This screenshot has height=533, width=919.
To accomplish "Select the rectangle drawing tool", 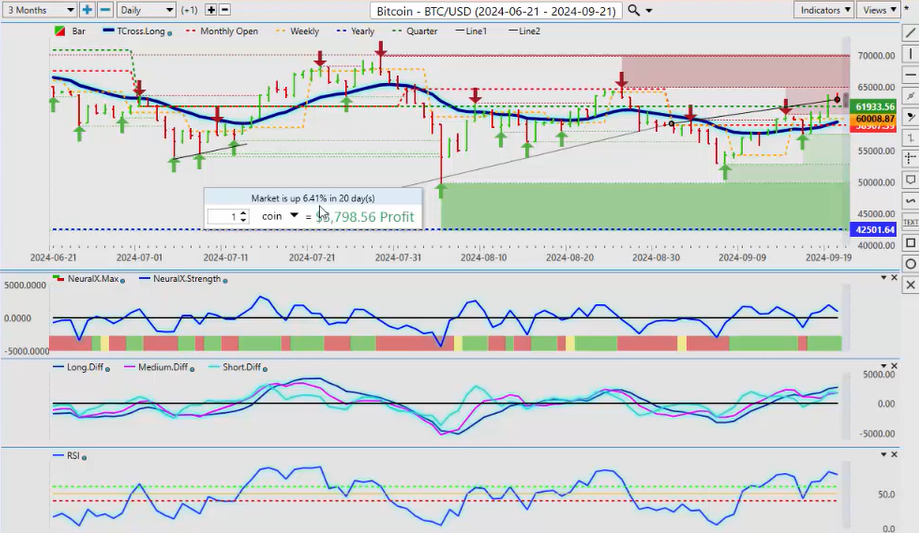I will click(910, 243).
